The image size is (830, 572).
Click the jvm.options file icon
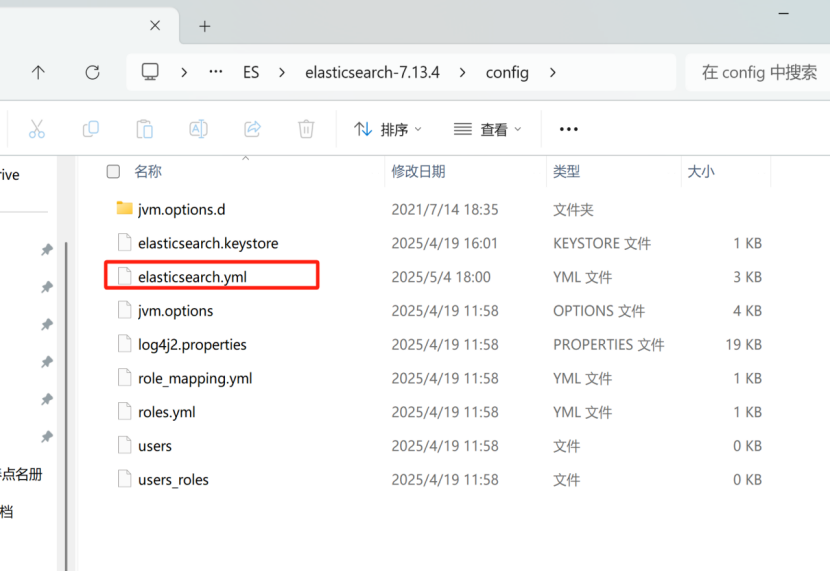[x=124, y=310]
